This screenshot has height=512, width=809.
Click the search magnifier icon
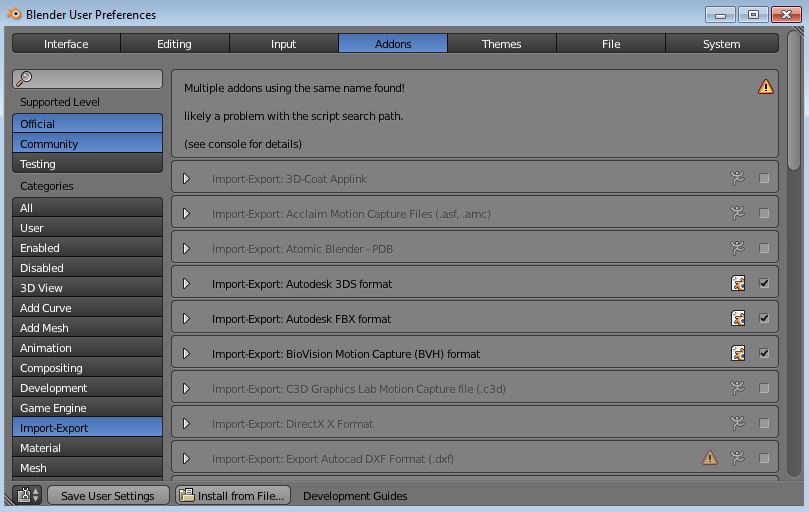click(24, 78)
